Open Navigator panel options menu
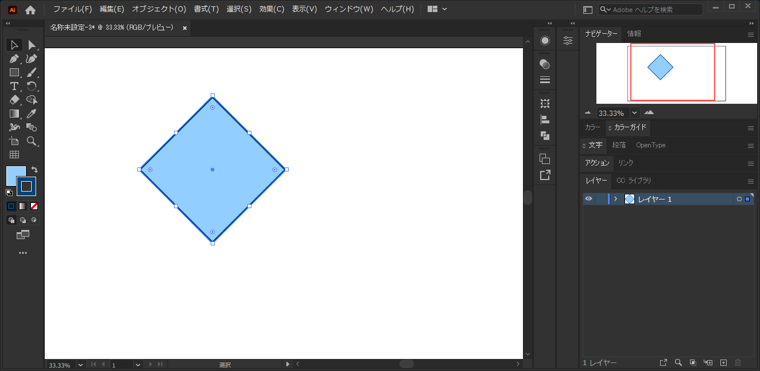Viewport: 760px width, 371px height. (750, 34)
